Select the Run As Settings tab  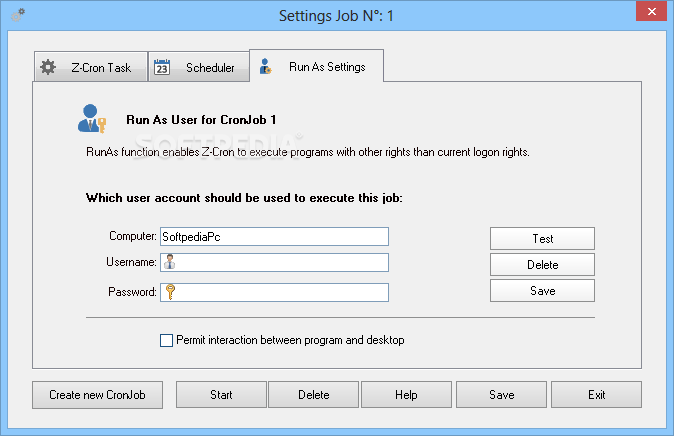tap(316, 66)
